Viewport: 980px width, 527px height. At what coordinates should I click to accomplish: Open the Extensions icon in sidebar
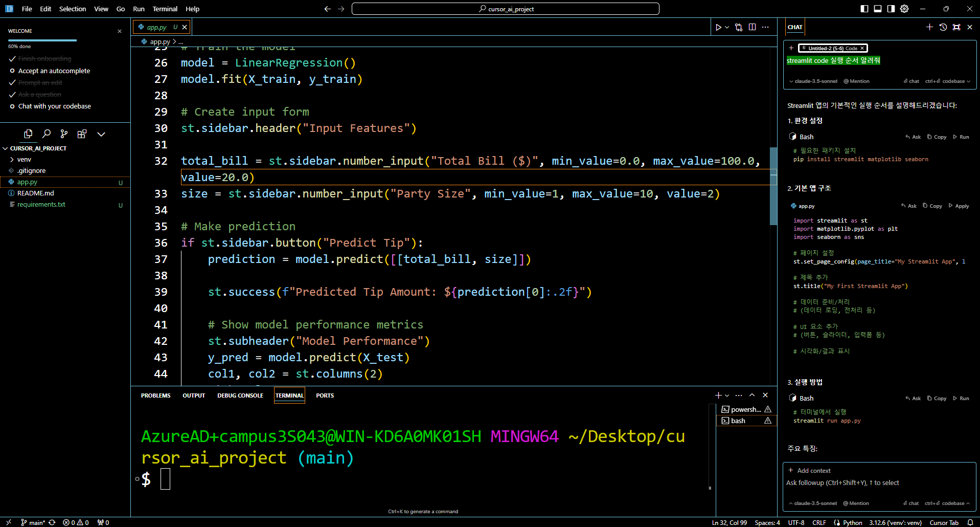[82, 134]
